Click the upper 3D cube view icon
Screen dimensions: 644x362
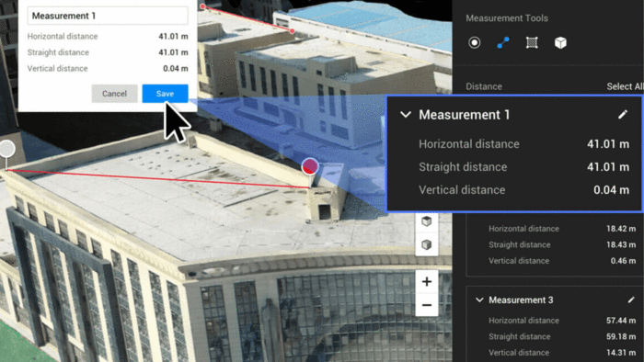(x=427, y=221)
